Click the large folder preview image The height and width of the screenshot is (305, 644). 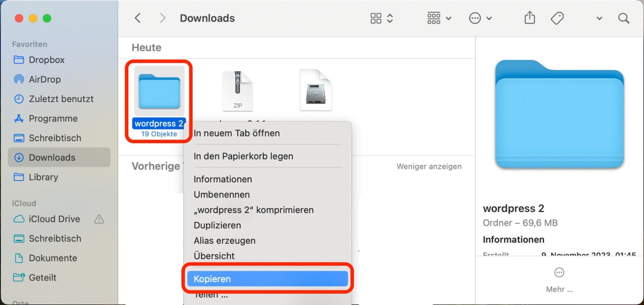point(559,114)
